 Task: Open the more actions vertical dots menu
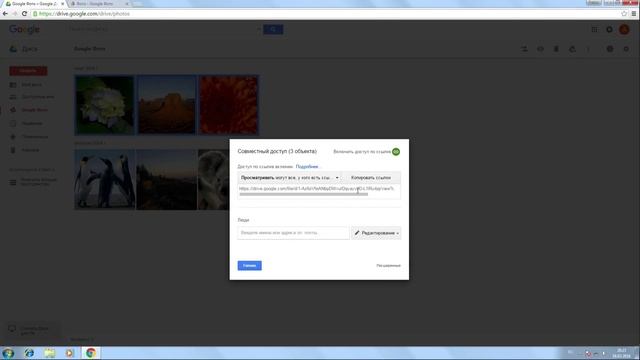[588, 49]
